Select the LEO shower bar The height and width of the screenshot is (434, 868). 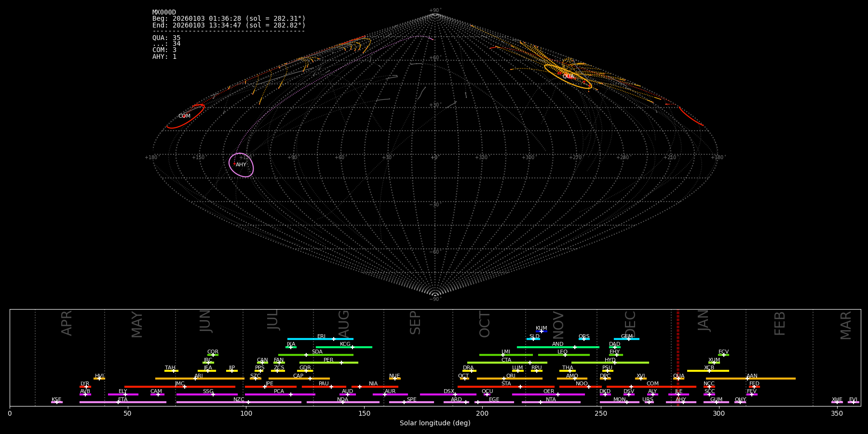pyautogui.click(x=563, y=355)
